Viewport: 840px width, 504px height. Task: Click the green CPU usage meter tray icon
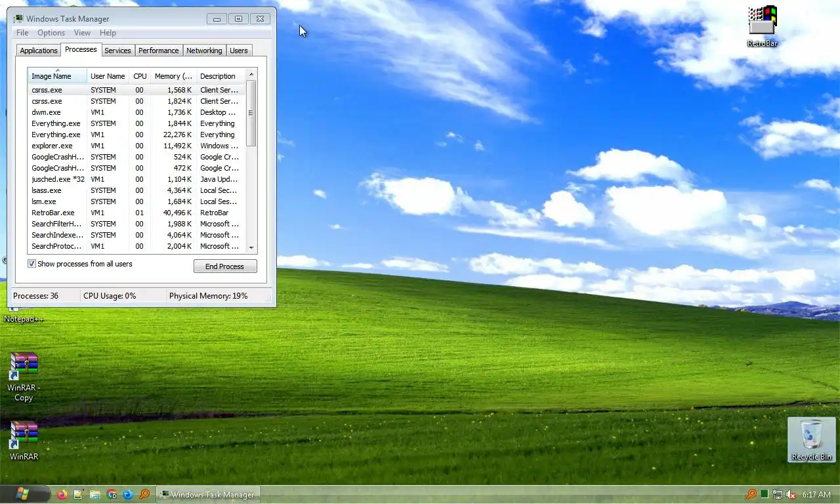765,494
